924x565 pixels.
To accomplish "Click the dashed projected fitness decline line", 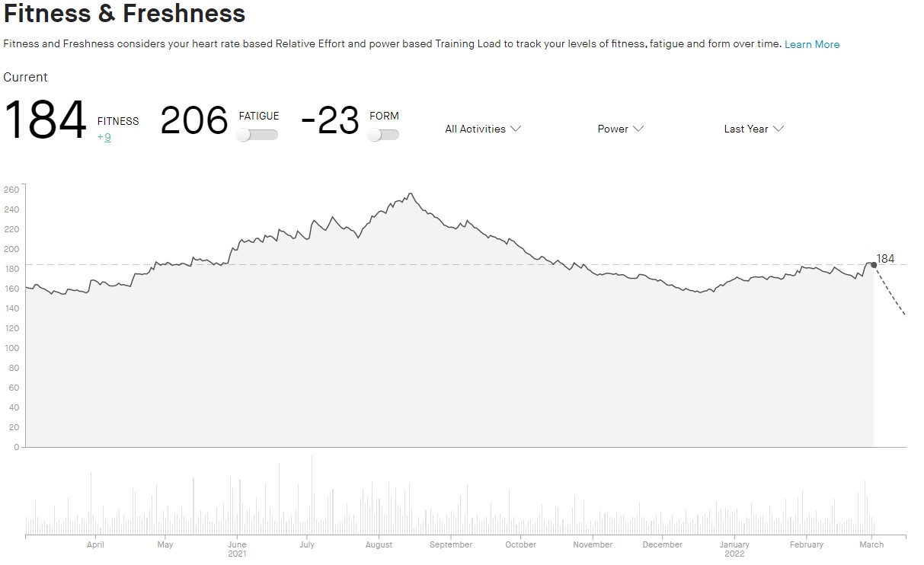I will click(x=891, y=293).
